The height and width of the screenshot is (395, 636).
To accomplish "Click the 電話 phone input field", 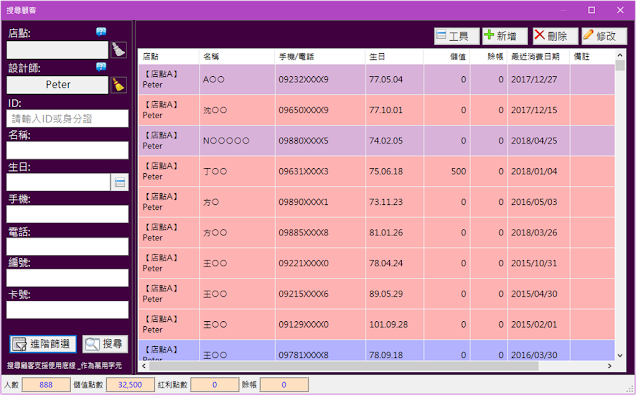I will click(x=67, y=247).
